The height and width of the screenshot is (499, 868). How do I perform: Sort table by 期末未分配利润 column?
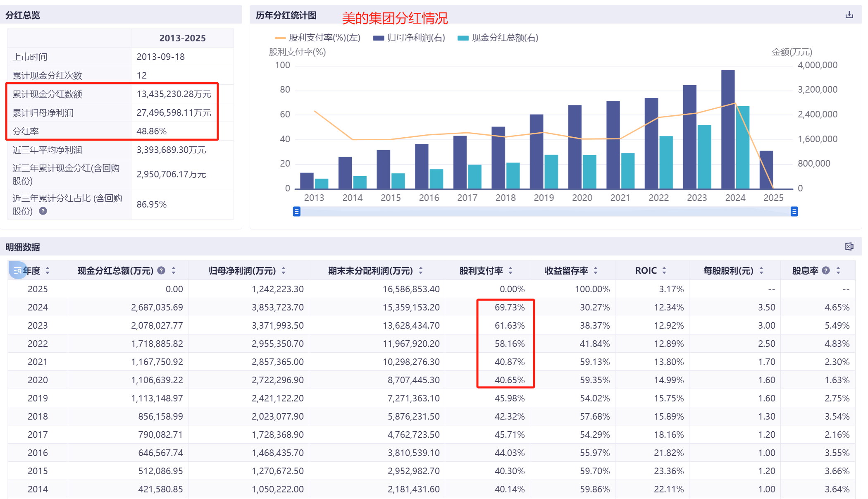coord(421,270)
